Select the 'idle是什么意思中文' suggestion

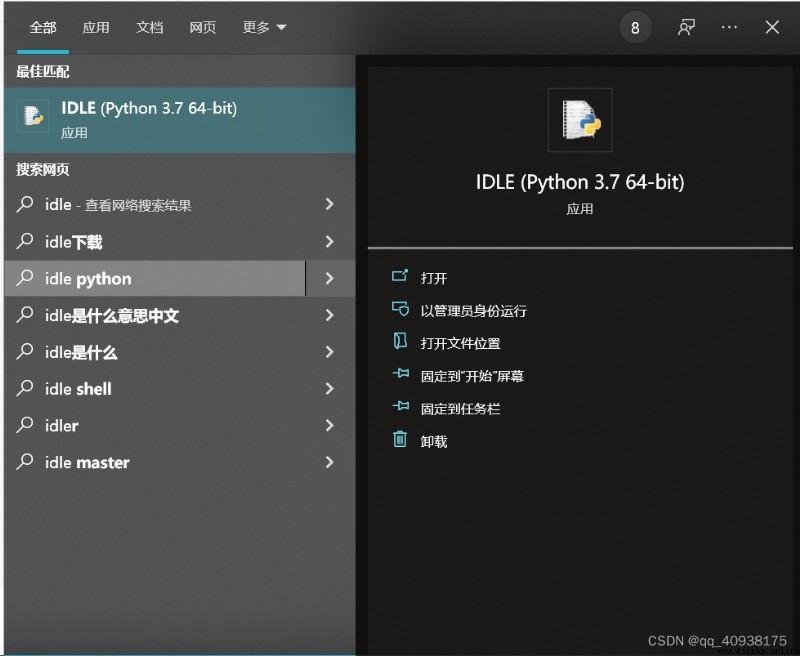pos(155,315)
